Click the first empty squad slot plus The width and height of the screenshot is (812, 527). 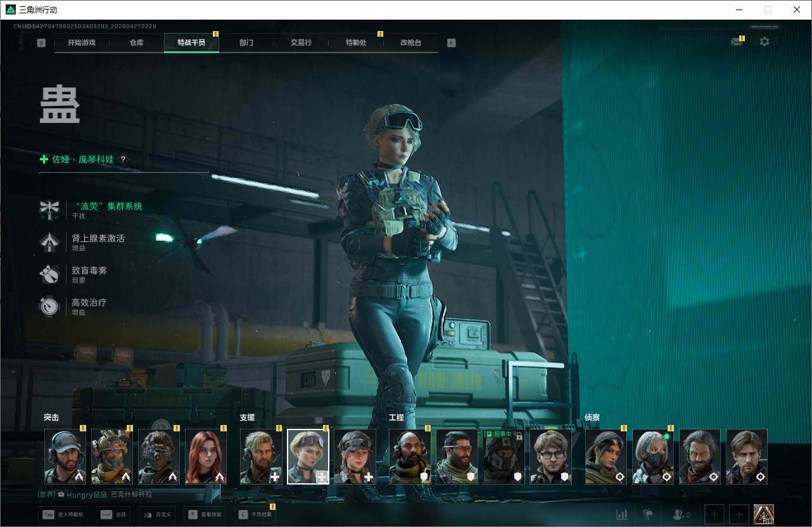(714, 514)
